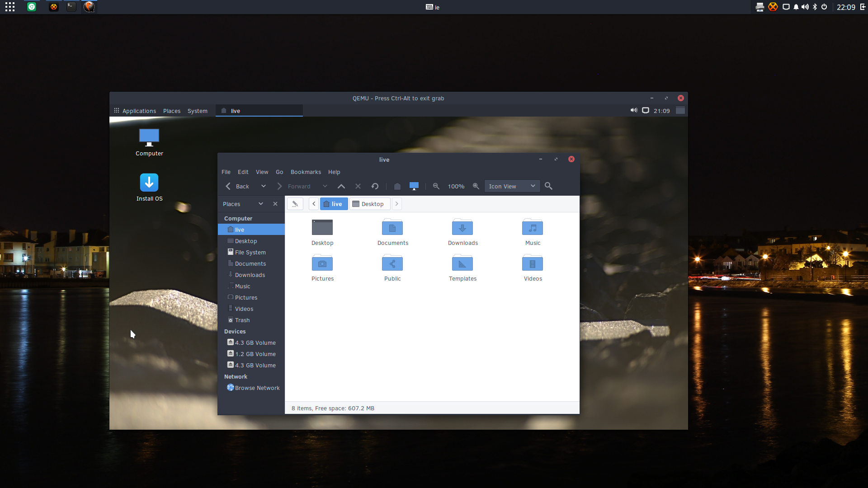Click the Forward navigation button

(x=294, y=186)
